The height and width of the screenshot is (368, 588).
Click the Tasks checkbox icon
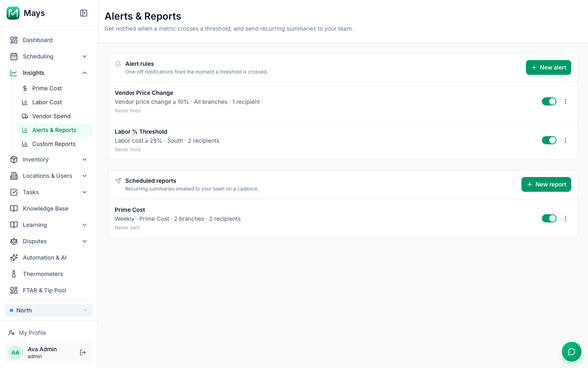(x=14, y=192)
